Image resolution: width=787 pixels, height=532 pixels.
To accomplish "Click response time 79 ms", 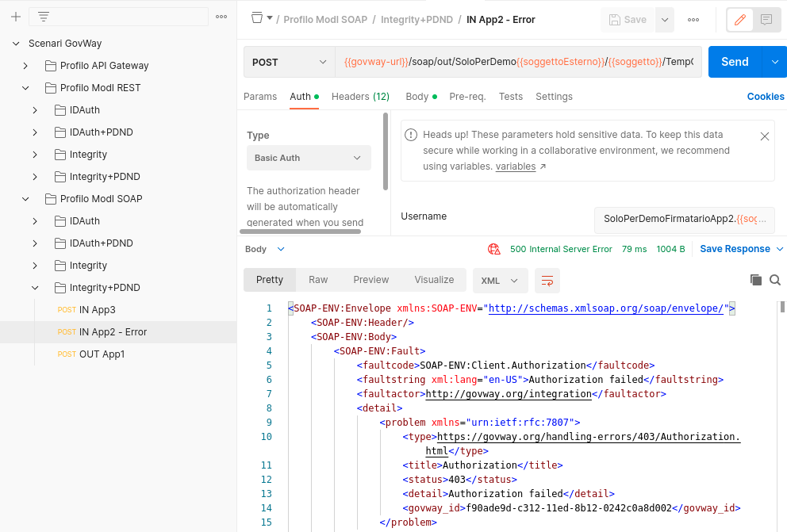I will point(634,249).
